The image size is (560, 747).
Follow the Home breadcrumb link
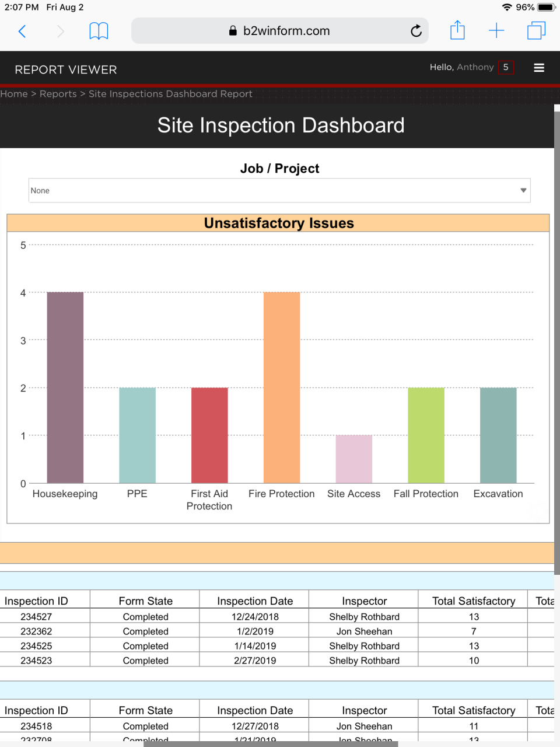14,93
